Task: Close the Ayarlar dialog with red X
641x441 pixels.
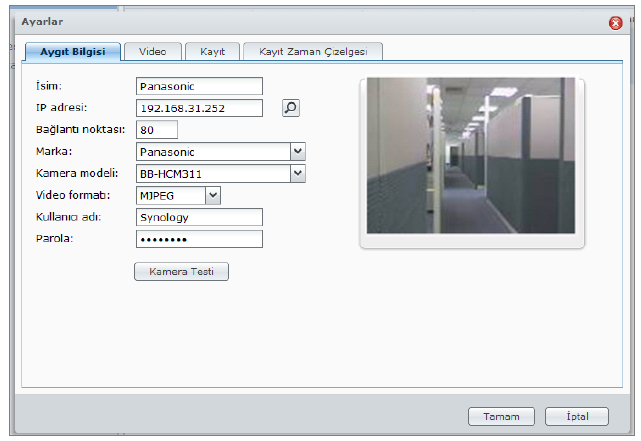Action: coord(616,23)
